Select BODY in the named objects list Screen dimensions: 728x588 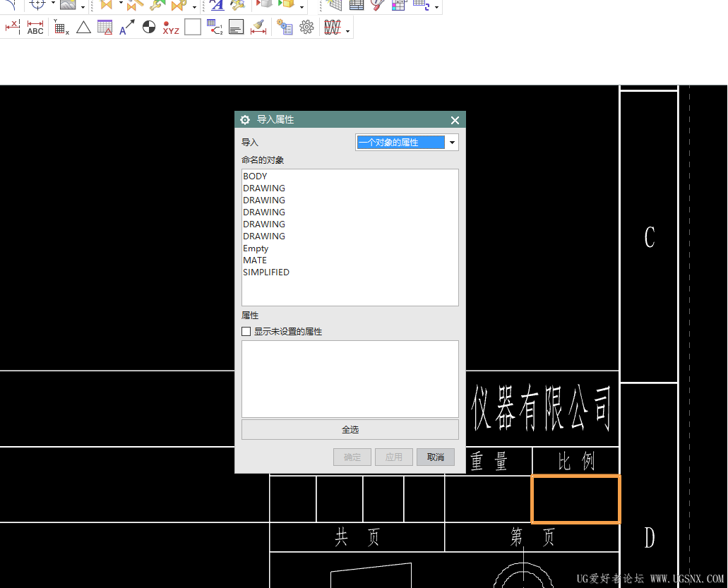pyautogui.click(x=255, y=176)
